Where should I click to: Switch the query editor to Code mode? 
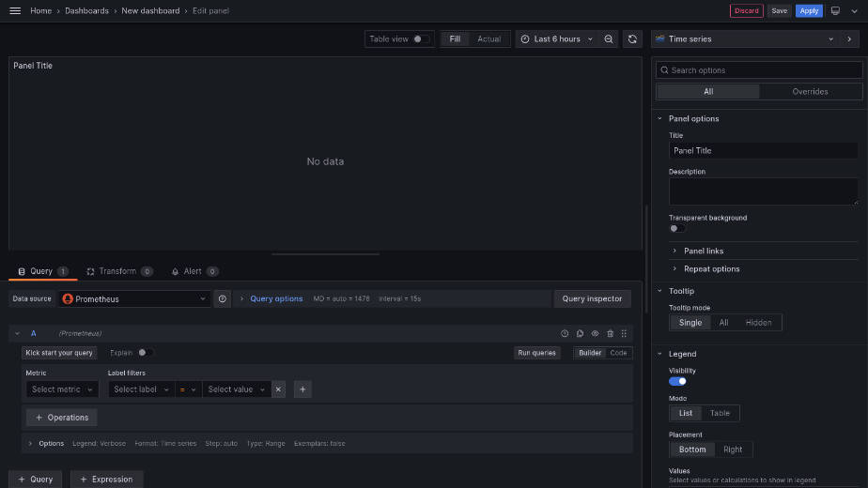click(x=618, y=353)
